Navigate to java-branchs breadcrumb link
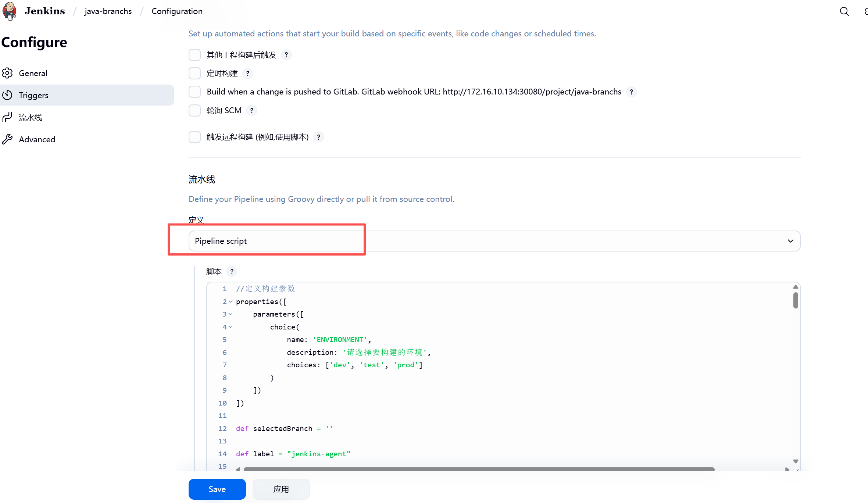 [x=108, y=11]
